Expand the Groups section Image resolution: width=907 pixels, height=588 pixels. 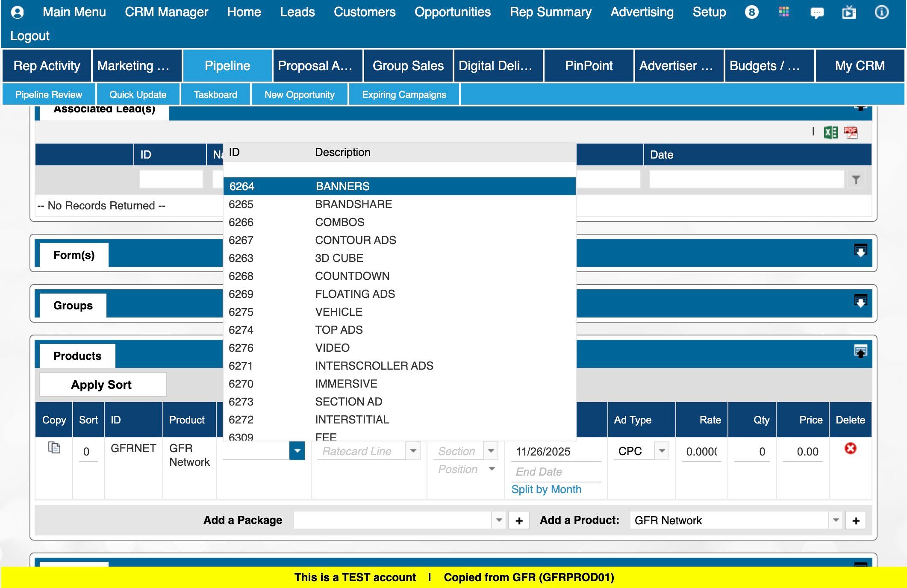tap(860, 301)
